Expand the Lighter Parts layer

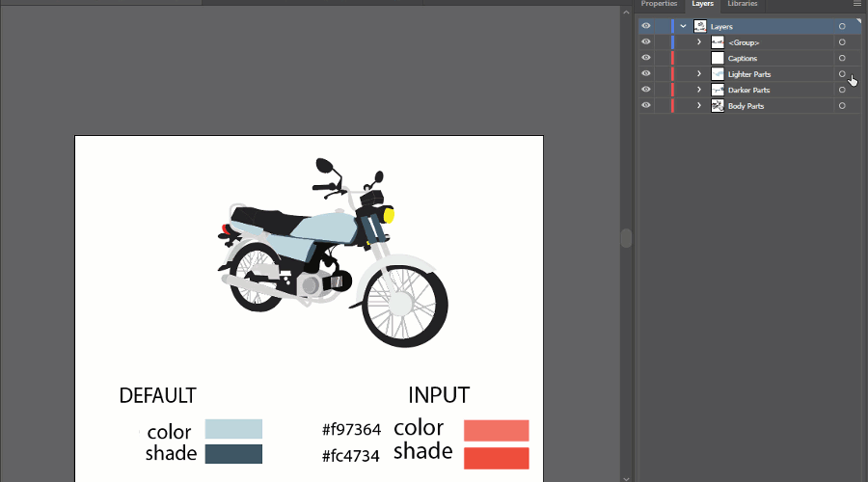(x=699, y=73)
